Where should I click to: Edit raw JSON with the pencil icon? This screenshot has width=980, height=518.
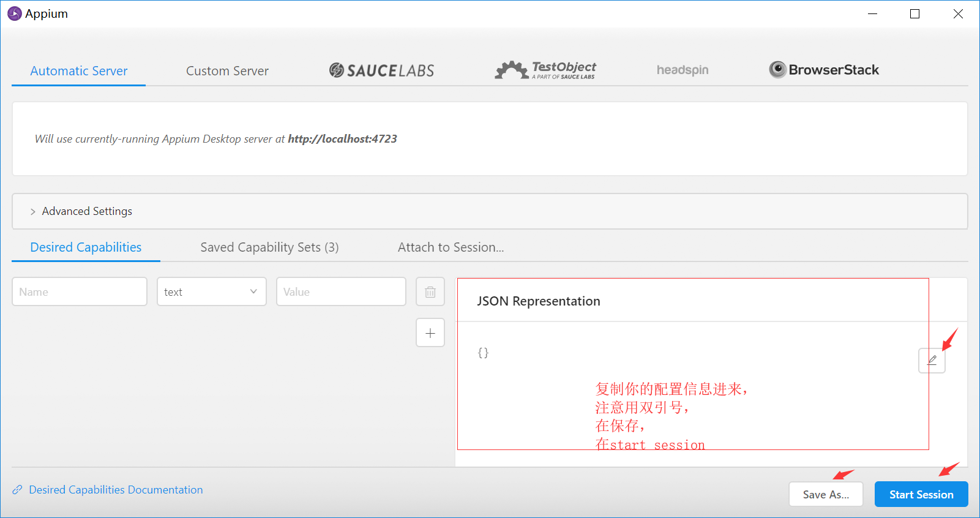pyautogui.click(x=932, y=360)
